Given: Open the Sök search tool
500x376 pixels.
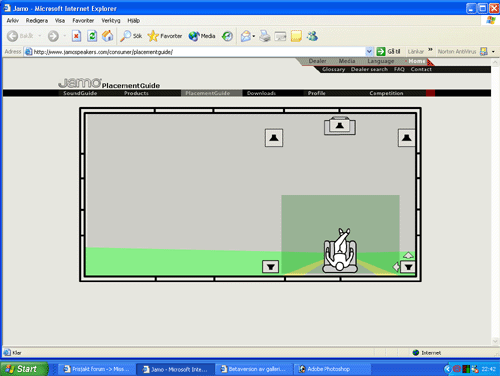Looking at the screenshot, I should pos(131,36).
